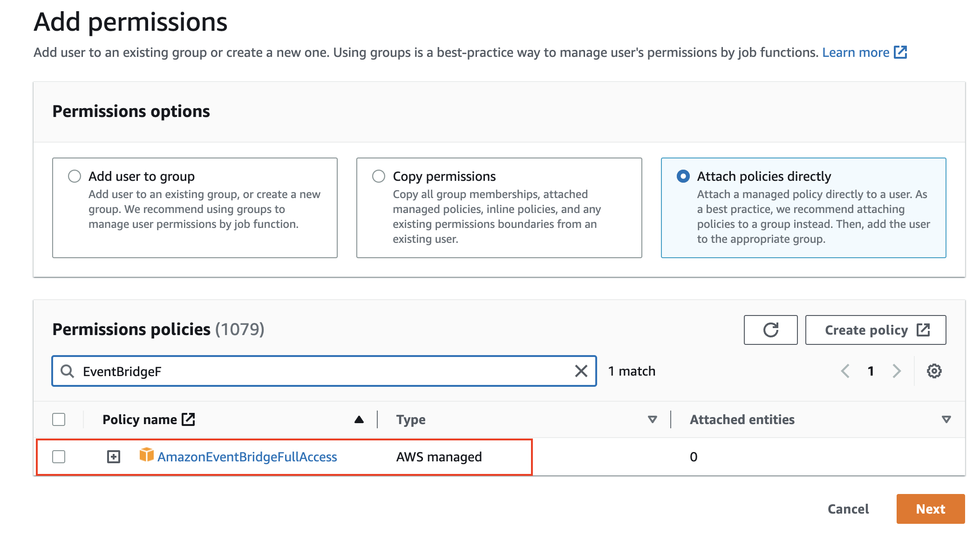
Task: Sort by Policy name ascending arrow
Action: [x=359, y=419]
